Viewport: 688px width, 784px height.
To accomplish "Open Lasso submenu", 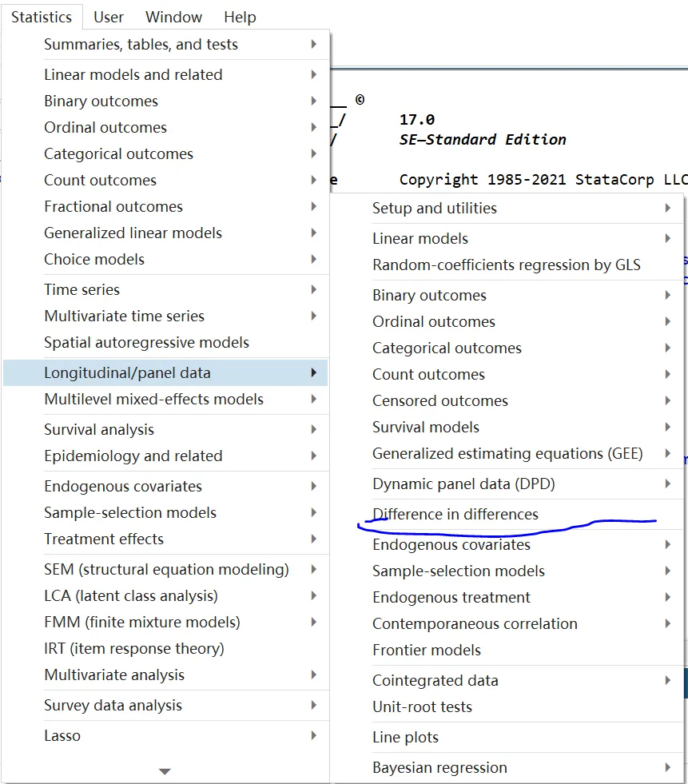I will (x=165, y=735).
